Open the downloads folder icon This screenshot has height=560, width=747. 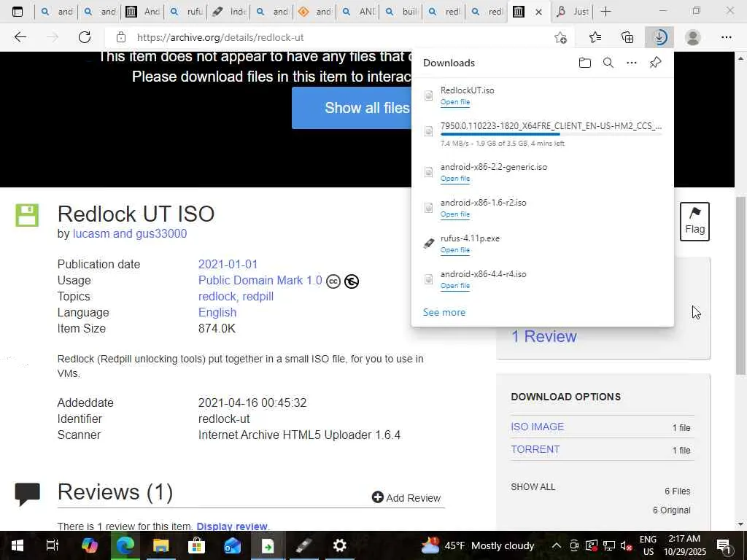pyautogui.click(x=585, y=63)
